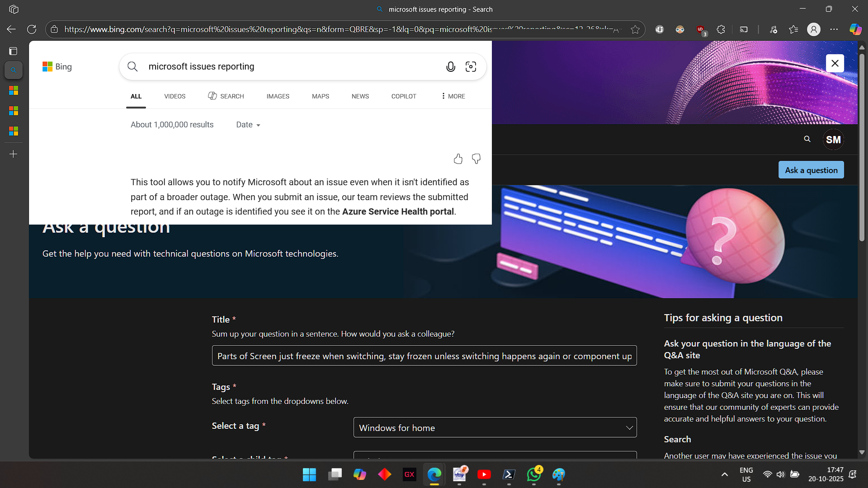The width and height of the screenshot is (868, 488).
Task: Expand the Date filter dropdown
Action: (248, 125)
